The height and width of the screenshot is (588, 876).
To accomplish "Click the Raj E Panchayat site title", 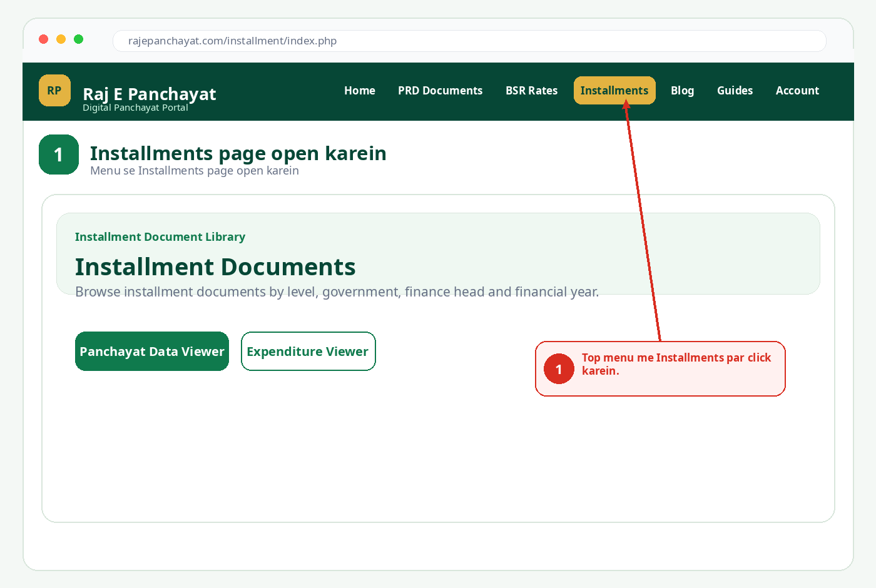I will point(150,94).
